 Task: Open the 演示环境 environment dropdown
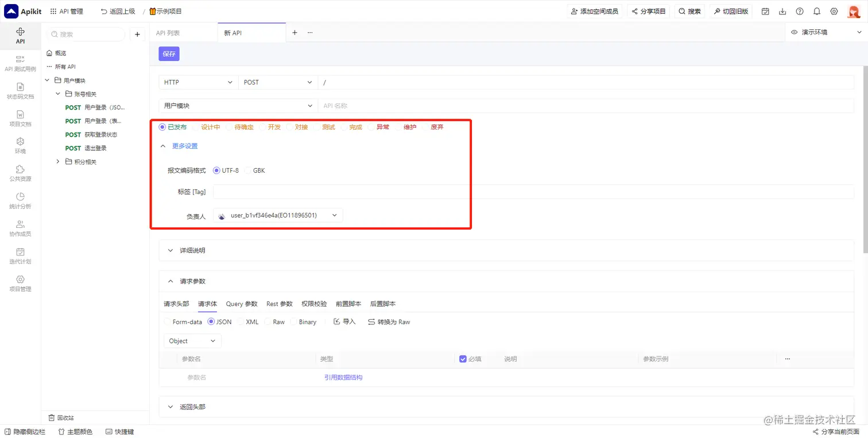(826, 32)
